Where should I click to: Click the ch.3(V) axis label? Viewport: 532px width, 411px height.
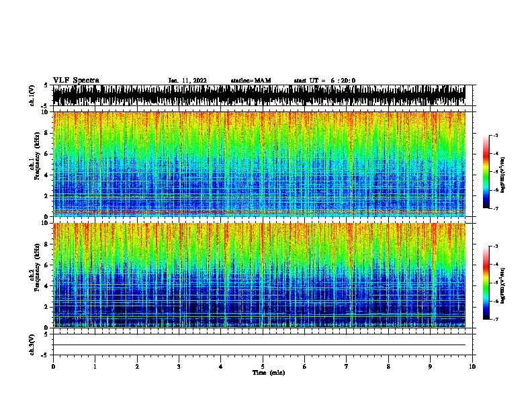pos(32,345)
